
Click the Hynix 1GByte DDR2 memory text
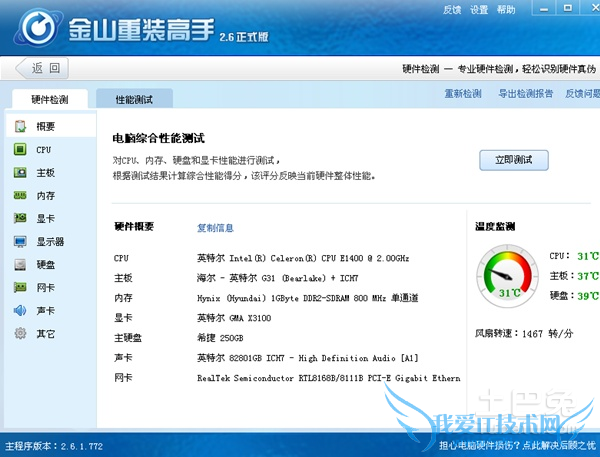tap(308, 298)
